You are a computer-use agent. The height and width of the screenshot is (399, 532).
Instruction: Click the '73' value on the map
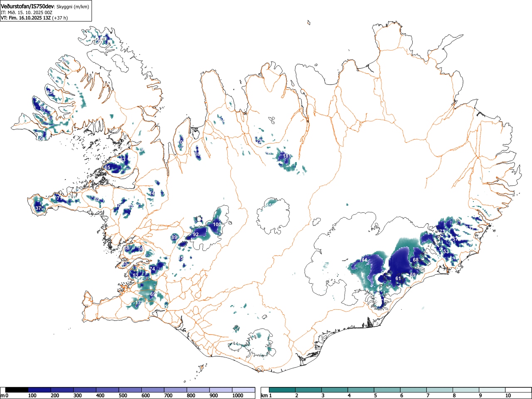(x=442, y=232)
